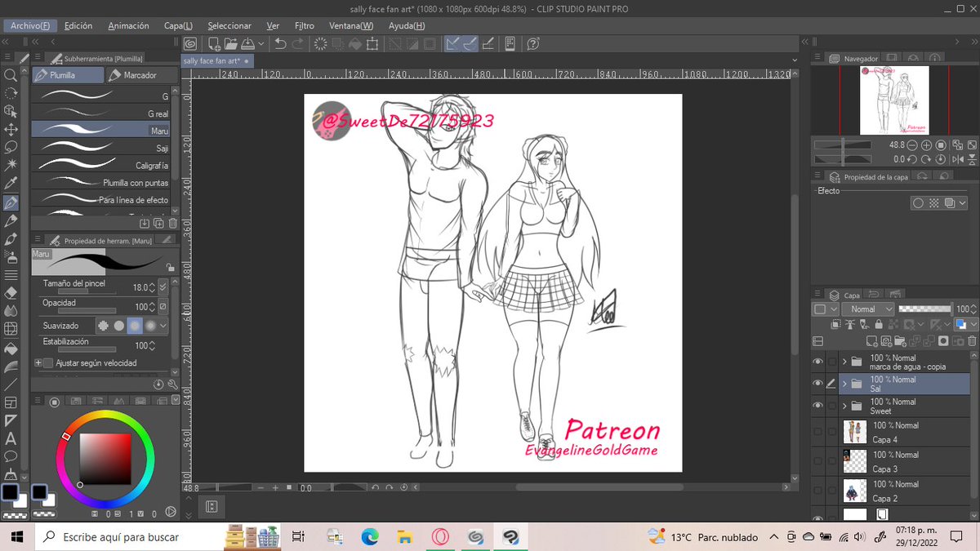Select the Move layer tool
This screenshot has height=551, width=980.
click(x=11, y=129)
